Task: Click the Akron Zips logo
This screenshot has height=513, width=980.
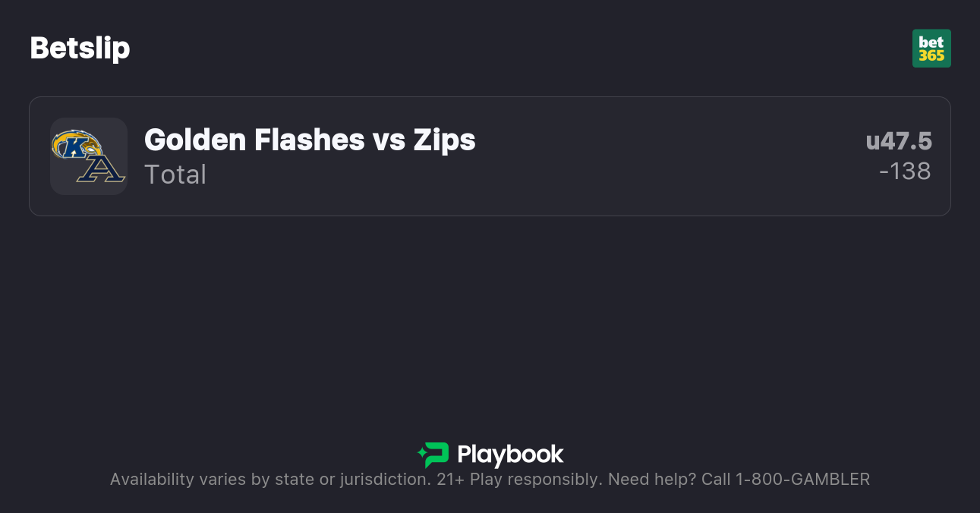Action: pyautogui.click(x=102, y=171)
